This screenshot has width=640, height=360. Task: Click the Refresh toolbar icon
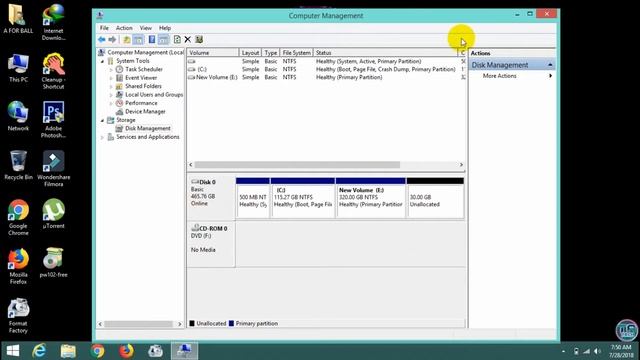point(177,40)
